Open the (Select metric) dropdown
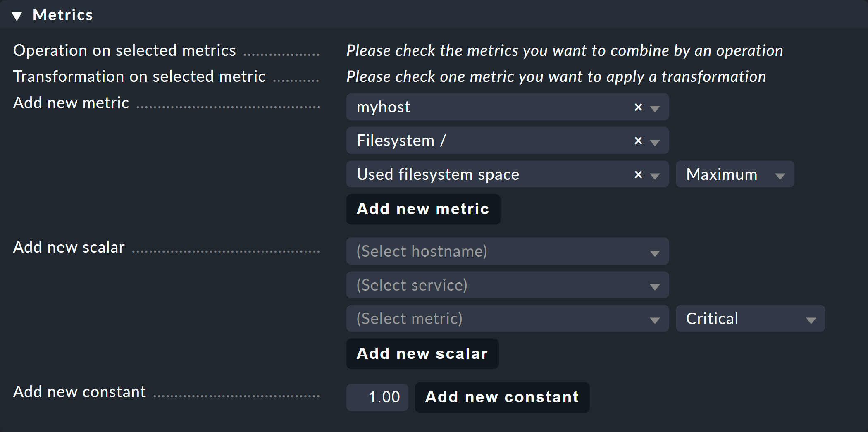 [507, 318]
